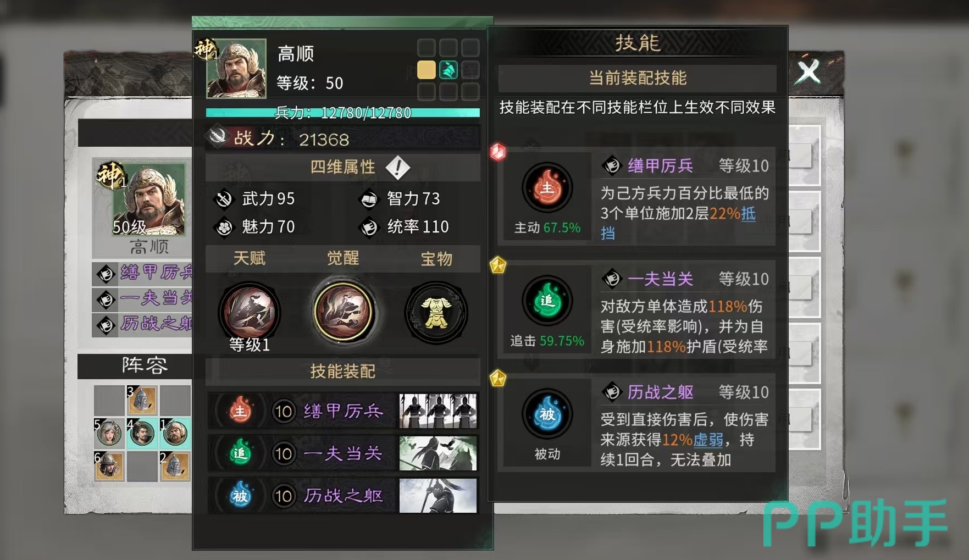Tap the red 主 active skill flame

(547, 188)
